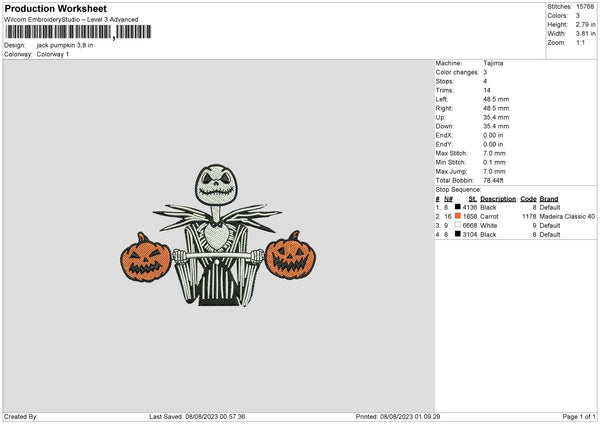The width and height of the screenshot is (600, 424).
Task: Click the EndX value 0.00 in
Action: [x=493, y=135]
